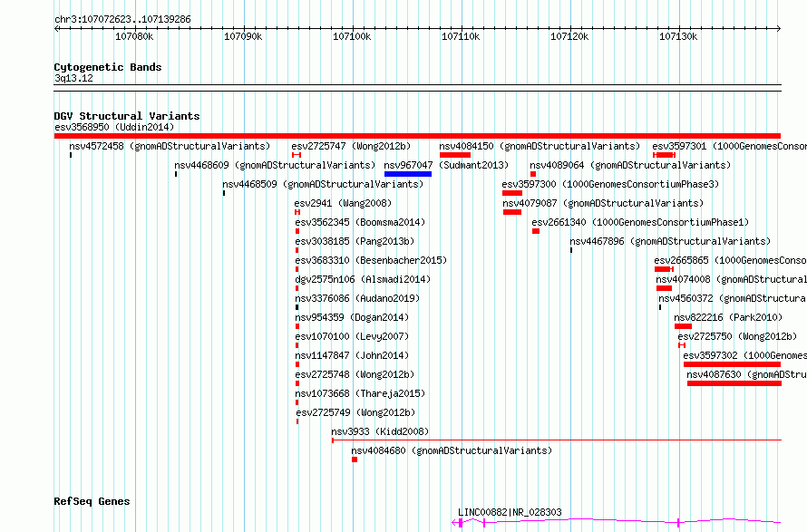807x532 pixels.
Task: Click the red bar under nsv4084150
Action: coord(455,155)
